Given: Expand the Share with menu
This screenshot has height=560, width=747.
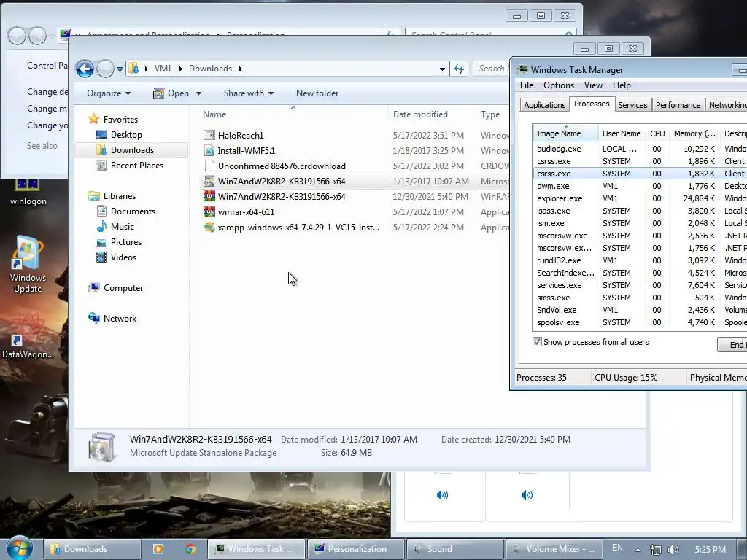Looking at the screenshot, I should click(x=249, y=93).
